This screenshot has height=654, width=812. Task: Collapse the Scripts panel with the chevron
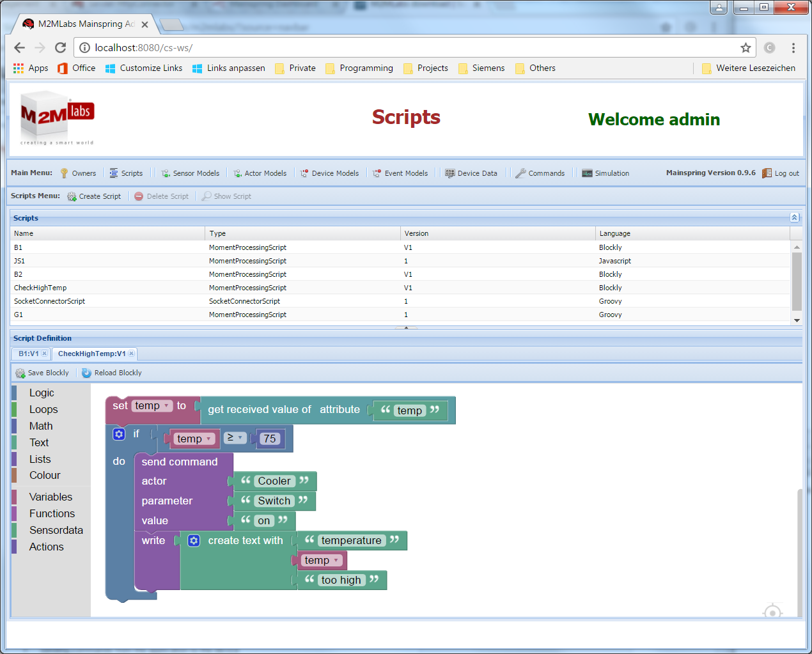[x=794, y=217]
